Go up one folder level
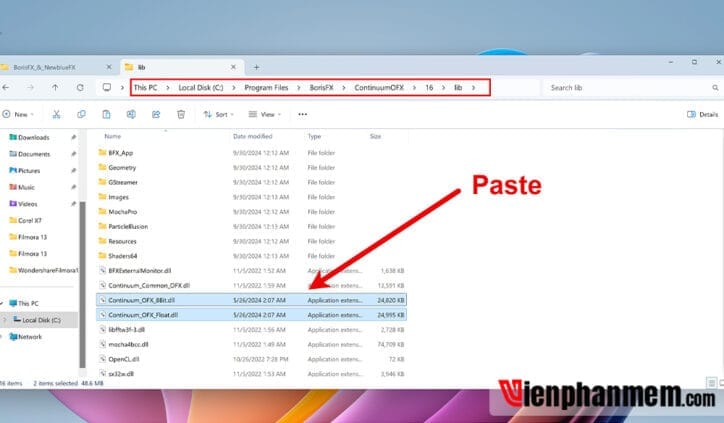724x423 pixels. point(55,87)
